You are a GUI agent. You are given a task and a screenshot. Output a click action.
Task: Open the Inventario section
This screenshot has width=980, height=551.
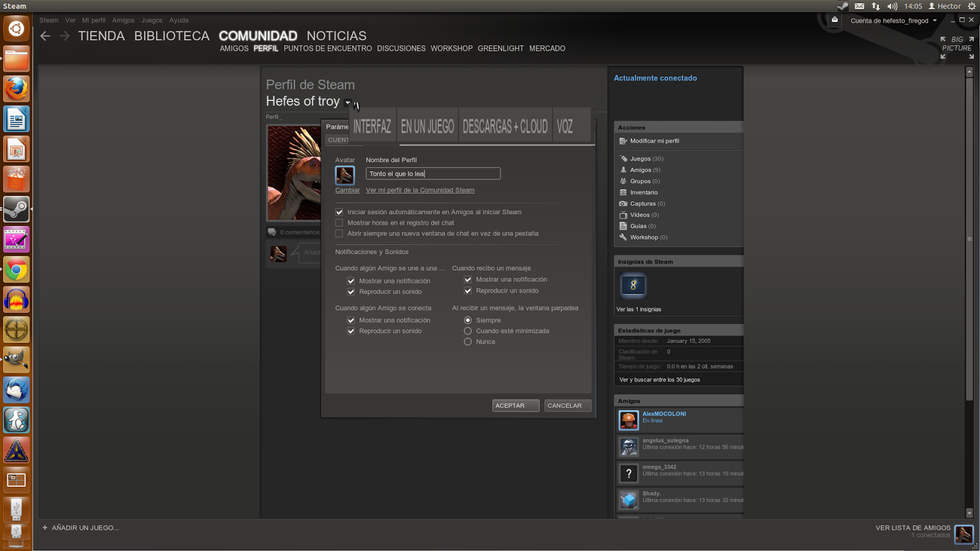click(x=644, y=192)
